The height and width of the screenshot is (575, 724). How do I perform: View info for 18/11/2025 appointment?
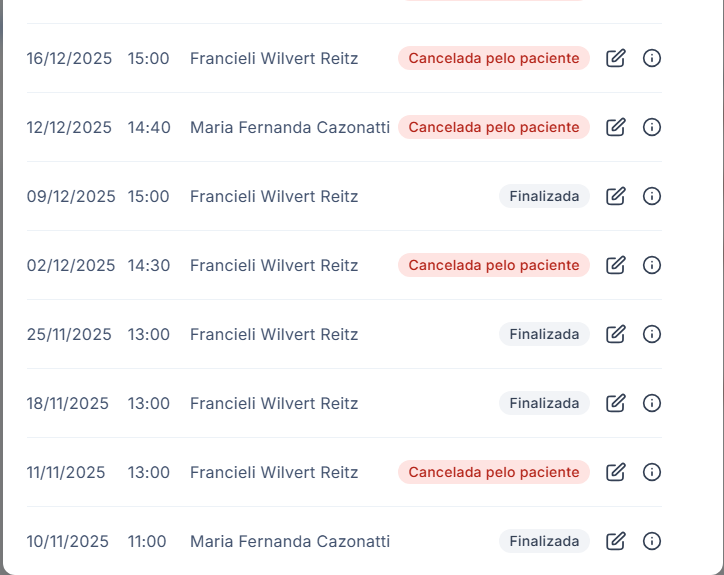click(652, 403)
